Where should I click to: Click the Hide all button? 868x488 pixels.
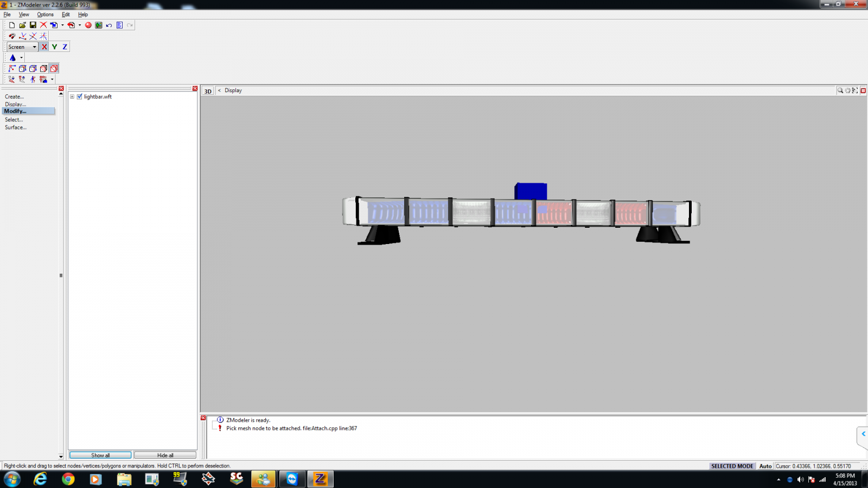point(165,455)
